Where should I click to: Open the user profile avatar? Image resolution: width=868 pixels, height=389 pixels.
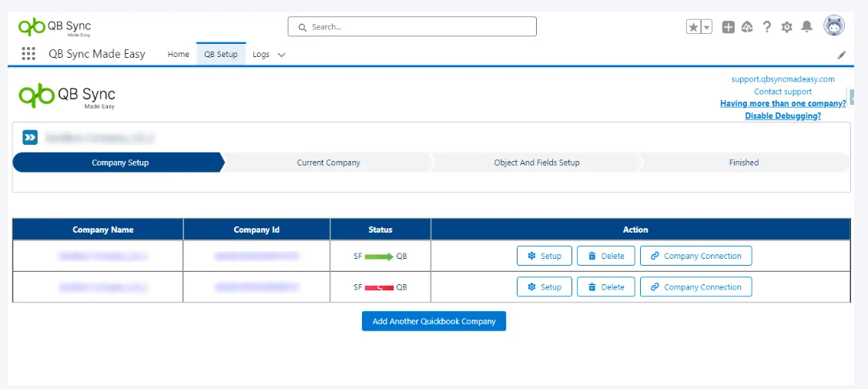tap(833, 25)
